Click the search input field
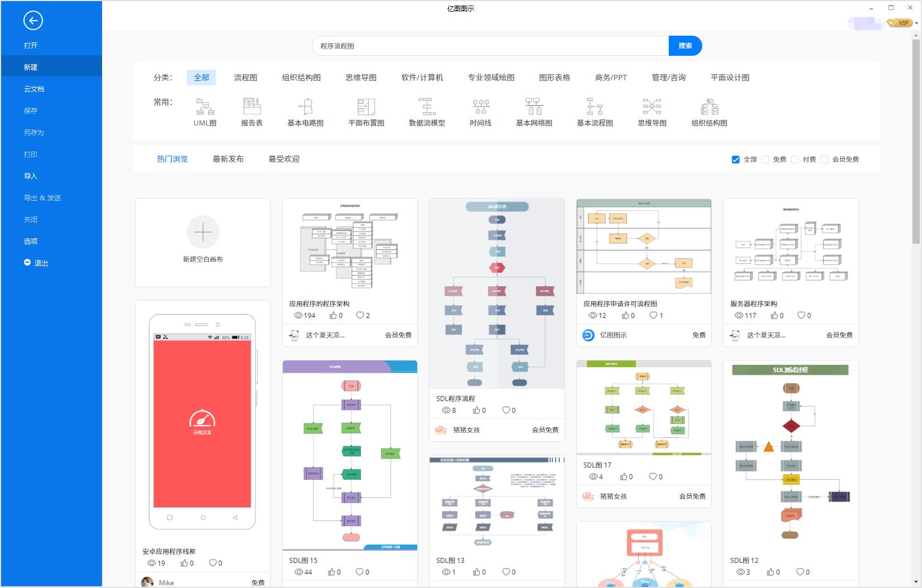922x588 pixels. (x=491, y=45)
